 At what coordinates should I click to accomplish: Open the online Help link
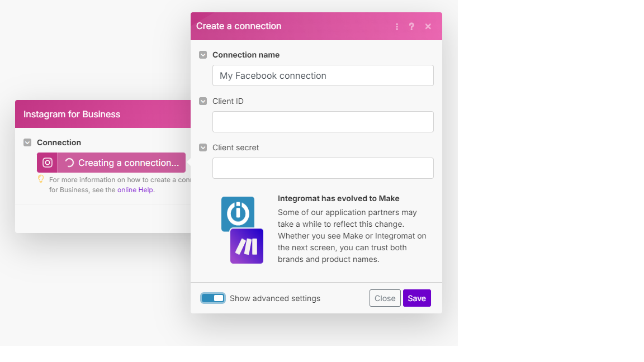pyautogui.click(x=135, y=190)
